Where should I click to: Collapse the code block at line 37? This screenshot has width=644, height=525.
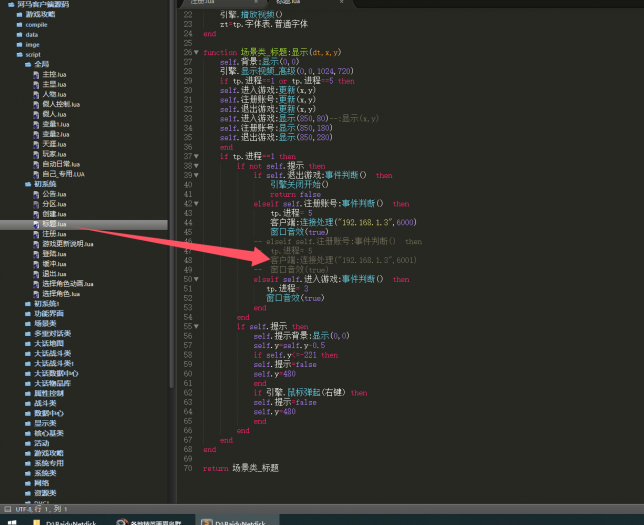(196, 156)
